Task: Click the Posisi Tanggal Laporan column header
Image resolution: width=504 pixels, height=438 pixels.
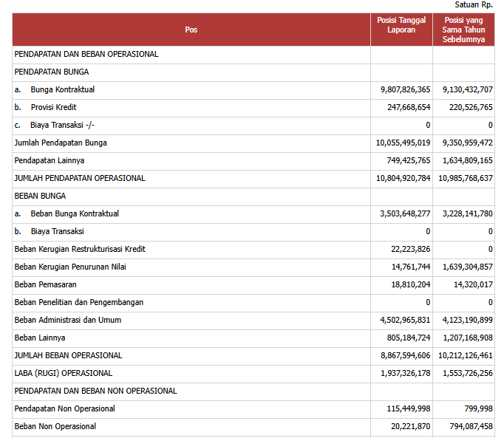Action: pos(401,25)
